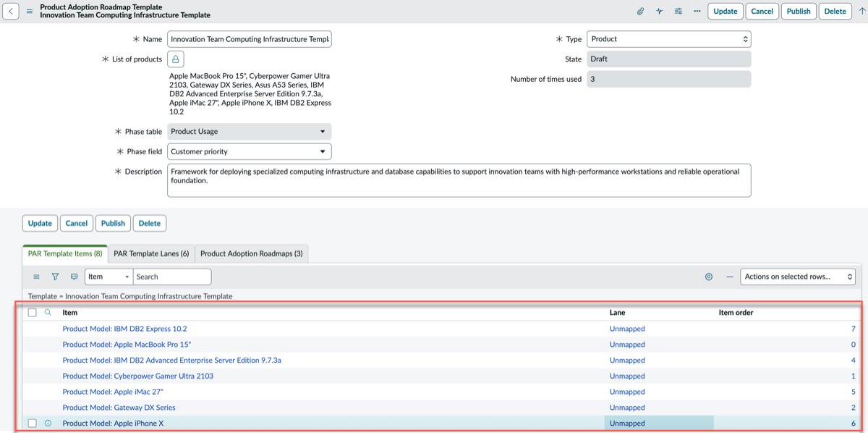Tick the Apple iPhone X row checkbox

pos(32,423)
